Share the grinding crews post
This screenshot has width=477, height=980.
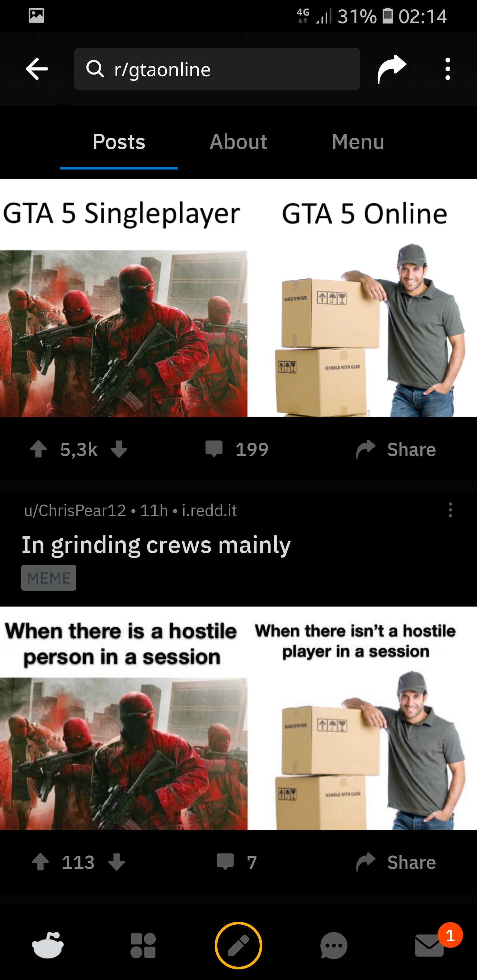coord(396,862)
